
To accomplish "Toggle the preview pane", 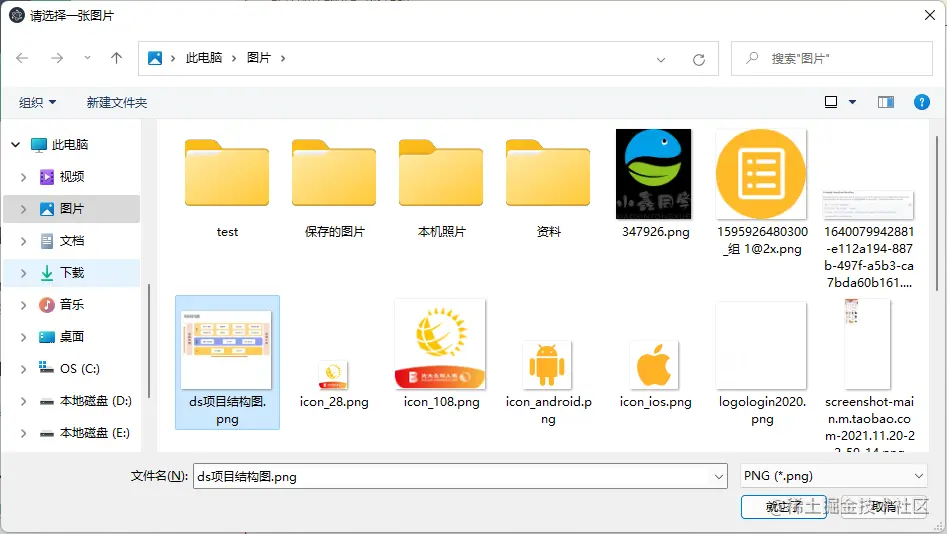I will tap(886, 102).
